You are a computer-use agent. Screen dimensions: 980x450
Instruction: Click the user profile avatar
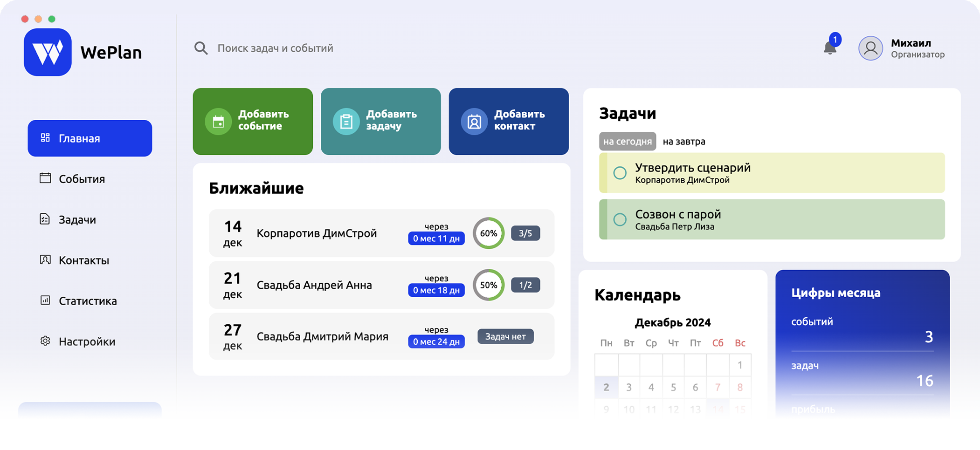[x=870, y=48]
